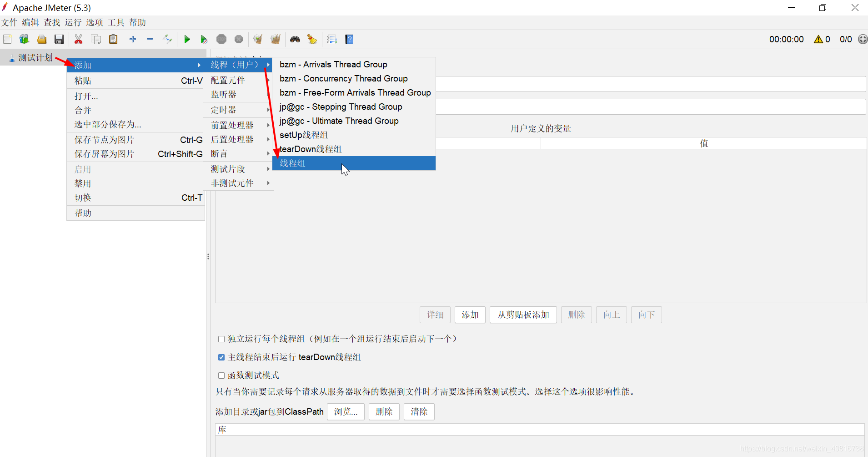The height and width of the screenshot is (457, 868).
Task: Click the 清除 classpath button
Action: (x=419, y=411)
